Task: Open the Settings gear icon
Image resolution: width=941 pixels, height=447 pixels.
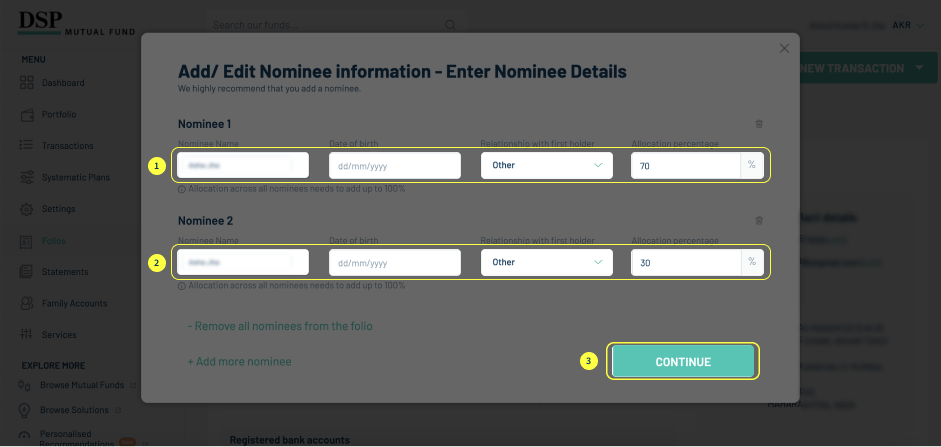Action: 27,209
